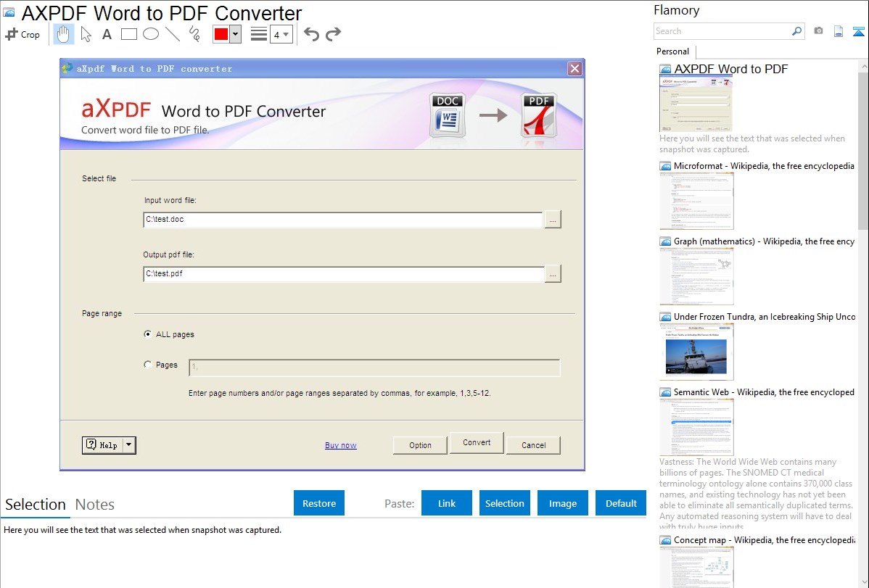
Task: Click the Input word file field
Action: coord(342,220)
